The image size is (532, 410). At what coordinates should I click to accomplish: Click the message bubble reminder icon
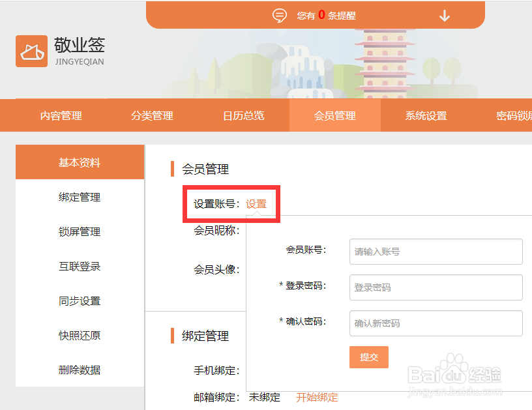pos(280,15)
